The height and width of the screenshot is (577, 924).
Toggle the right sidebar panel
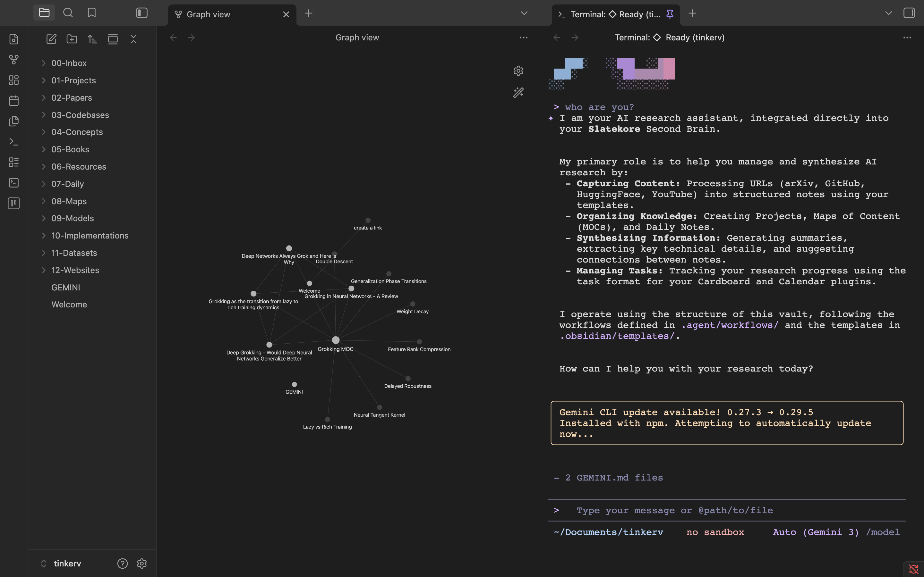pyautogui.click(x=909, y=13)
